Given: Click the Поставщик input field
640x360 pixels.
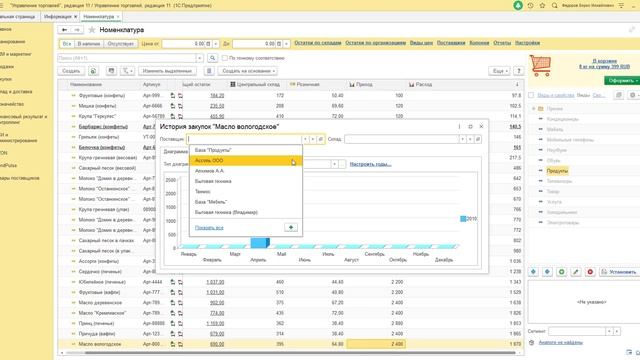Looking at the screenshot, I should pyautogui.click(x=244, y=139).
